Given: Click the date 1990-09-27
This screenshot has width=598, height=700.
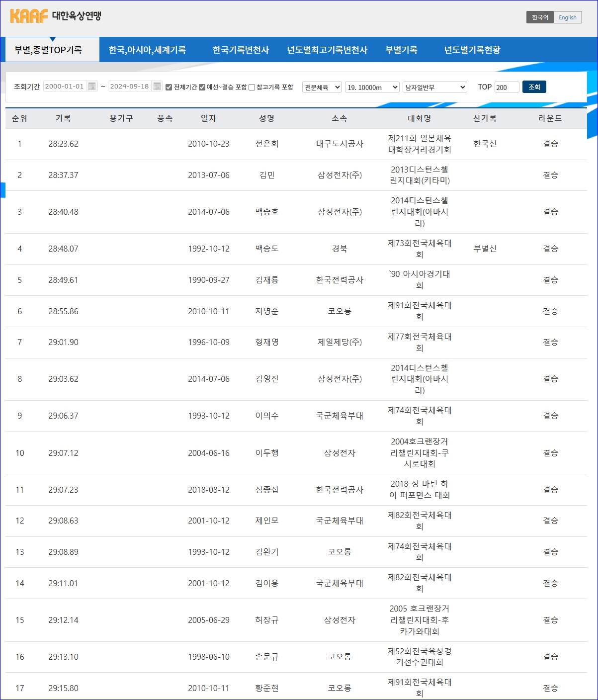Looking at the screenshot, I should click(x=209, y=280).
